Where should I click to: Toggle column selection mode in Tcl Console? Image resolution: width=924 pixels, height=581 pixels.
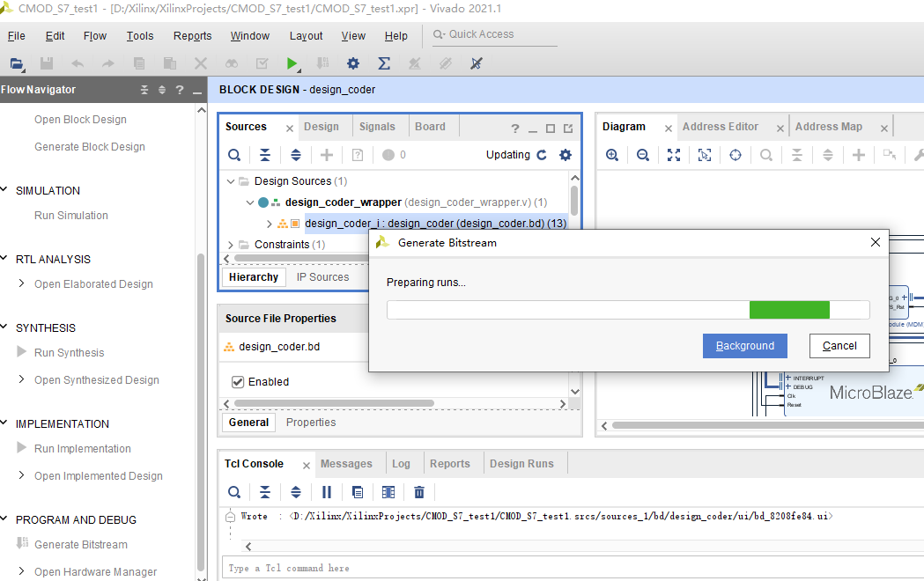point(388,492)
